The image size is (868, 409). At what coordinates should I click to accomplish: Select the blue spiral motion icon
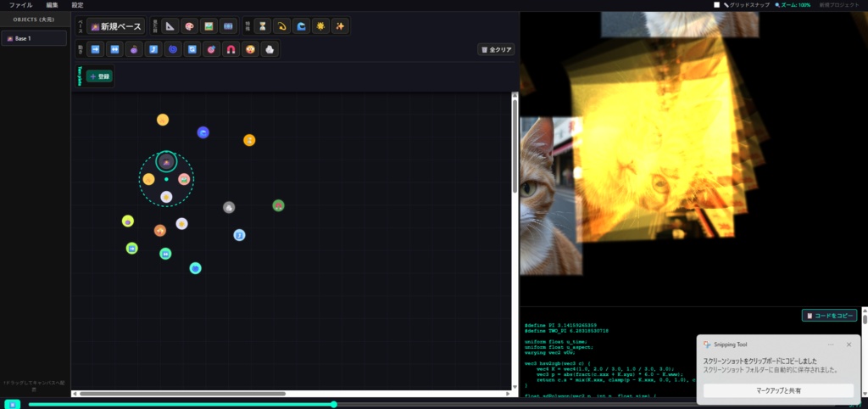tap(173, 49)
